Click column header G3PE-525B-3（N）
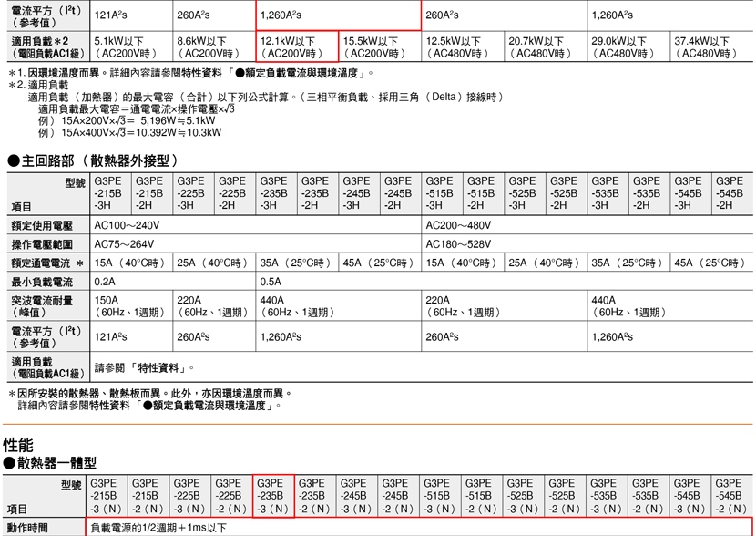Screen dimensions: 756x536 [524, 497]
